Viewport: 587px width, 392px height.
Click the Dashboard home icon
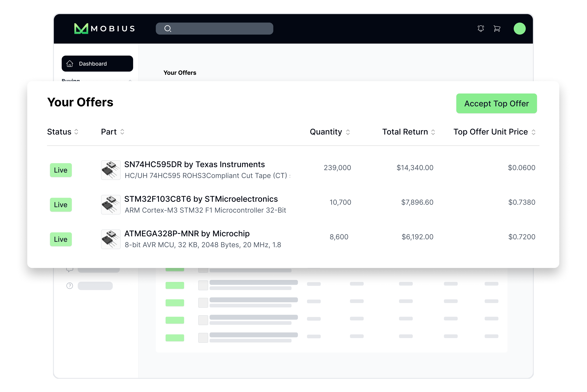(70, 64)
